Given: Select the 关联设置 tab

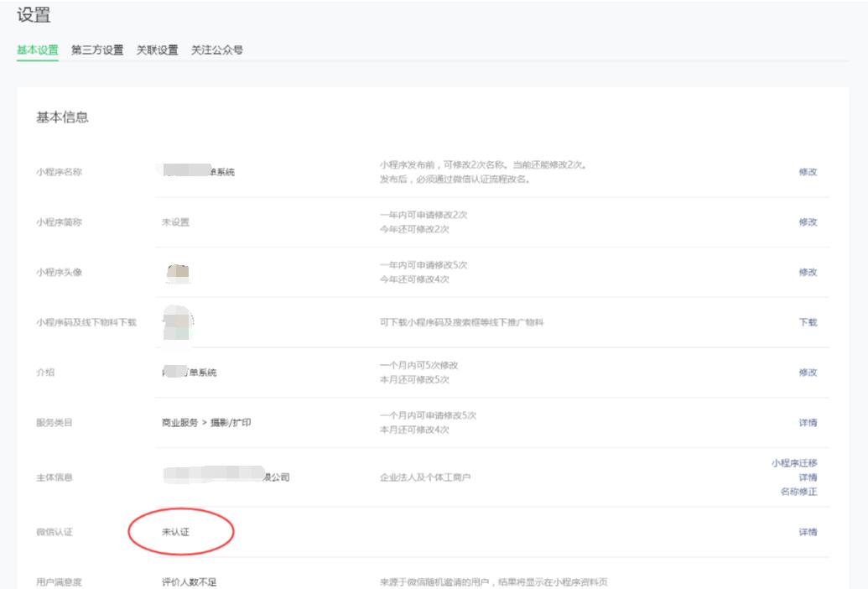Looking at the screenshot, I should coord(157,50).
